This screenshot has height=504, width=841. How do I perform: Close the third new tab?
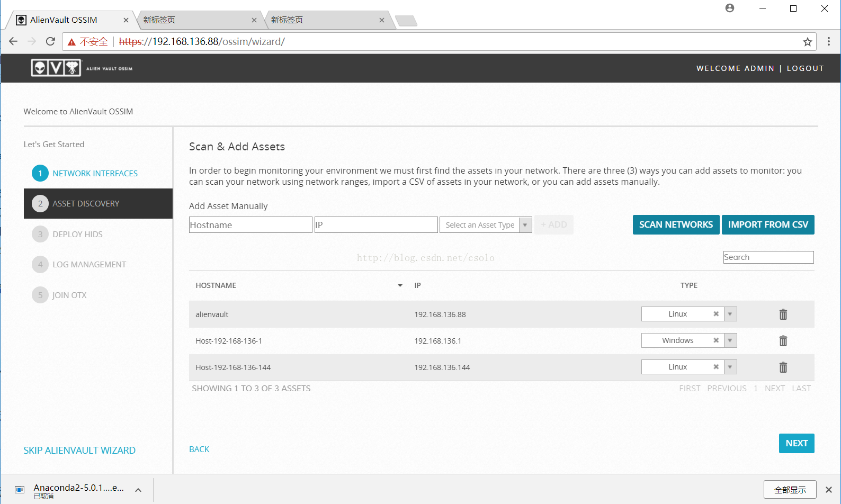(x=382, y=20)
